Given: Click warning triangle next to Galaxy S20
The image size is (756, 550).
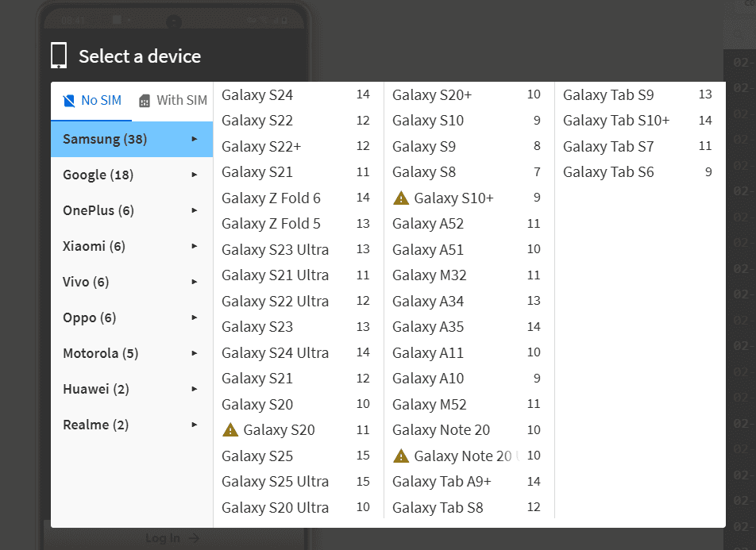Looking at the screenshot, I should tap(230, 430).
